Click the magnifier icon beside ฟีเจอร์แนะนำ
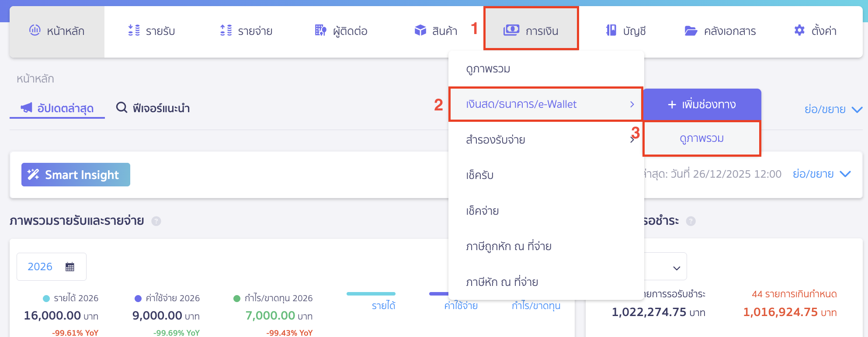Viewport: 868px width, 337px height. (121, 108)
